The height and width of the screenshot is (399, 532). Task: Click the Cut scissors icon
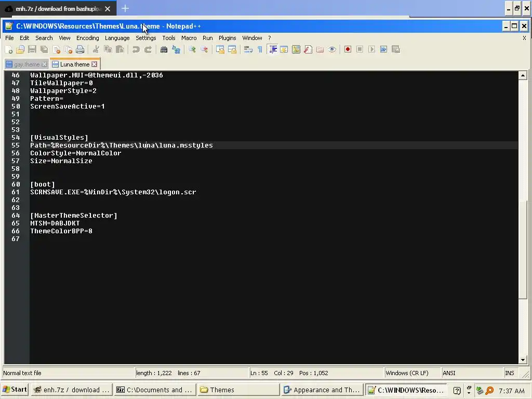point(96,49)
